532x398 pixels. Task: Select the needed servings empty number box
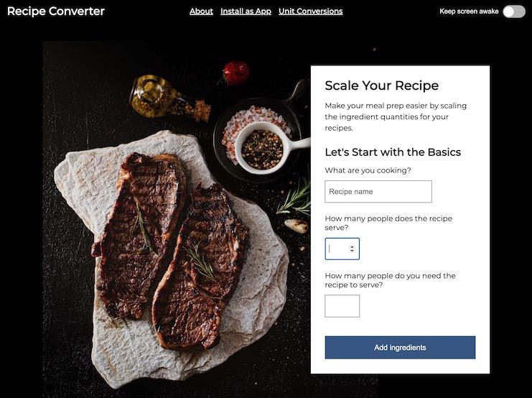coord(342,306)
